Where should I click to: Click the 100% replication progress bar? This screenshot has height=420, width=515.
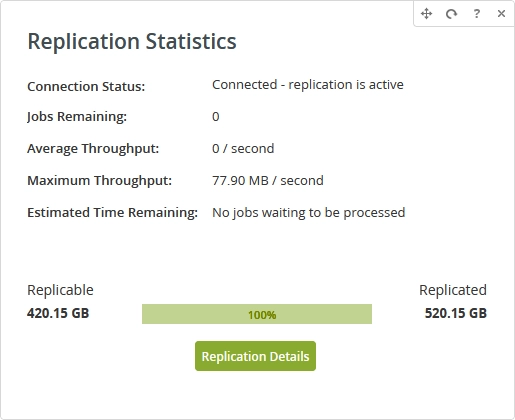[257, 314]
